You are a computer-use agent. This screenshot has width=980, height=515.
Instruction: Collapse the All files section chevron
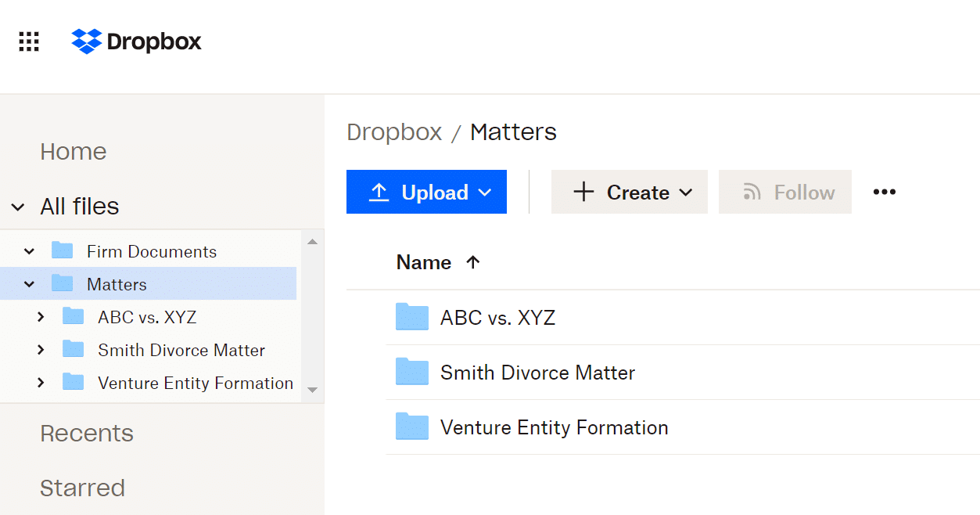[18, 207]
